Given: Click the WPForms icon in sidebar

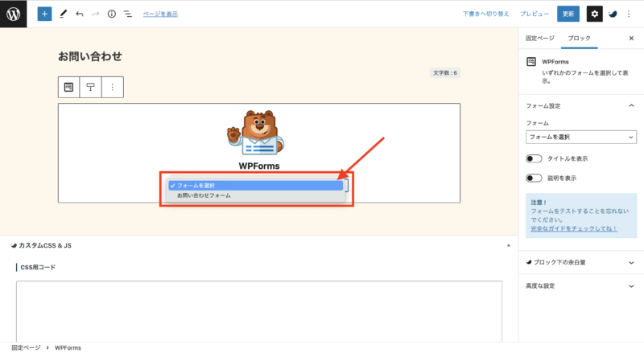Looking at the screenshot, I should click(531, 62).
